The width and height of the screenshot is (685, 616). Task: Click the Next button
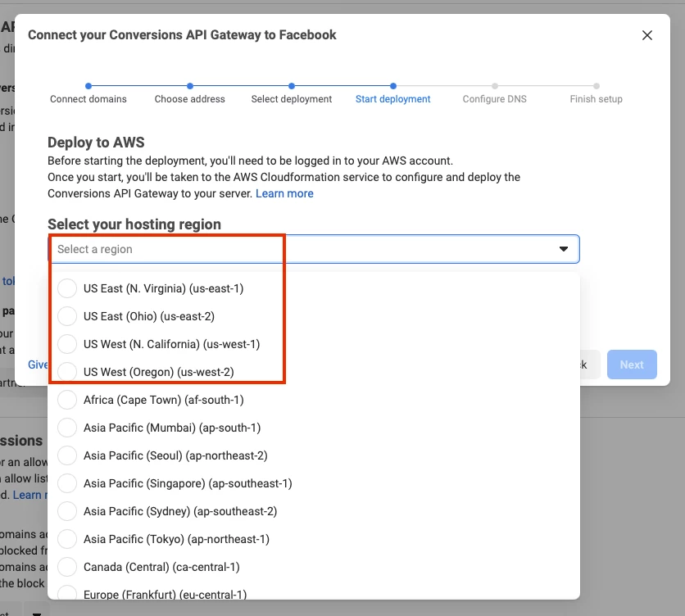pos(632,365)
